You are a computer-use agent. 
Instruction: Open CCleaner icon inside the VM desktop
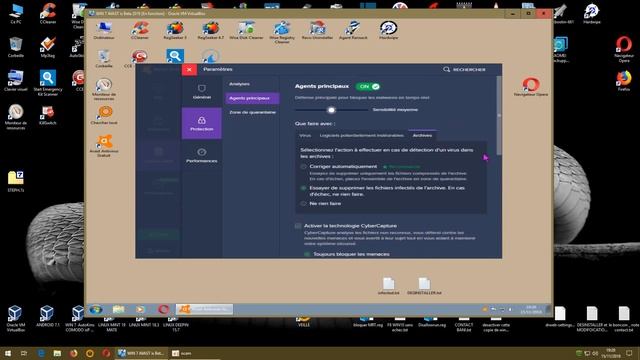140,31
